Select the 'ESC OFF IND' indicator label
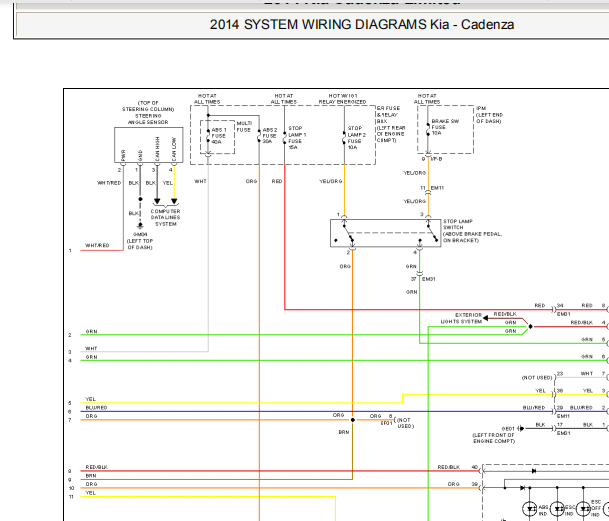The height and width of the screenshot is (521, 609). (x=596, y=508)
